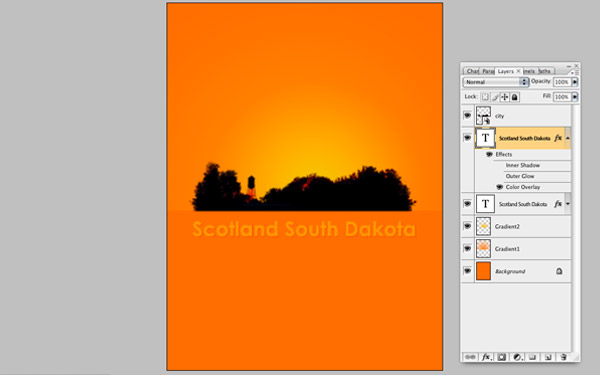Click the Color Overlay effect label
This screenshot has width=600, height=375.
(x=523, y=187)
